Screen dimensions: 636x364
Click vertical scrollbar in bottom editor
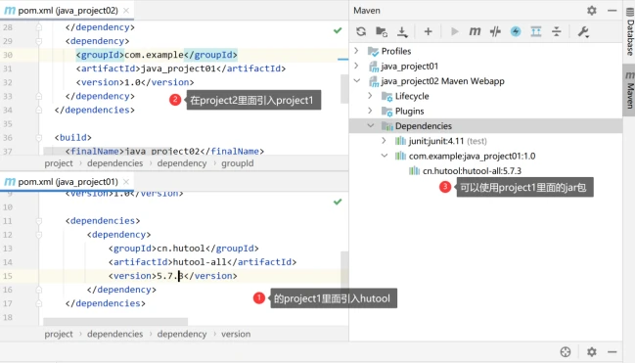click(x=344, y=269)
